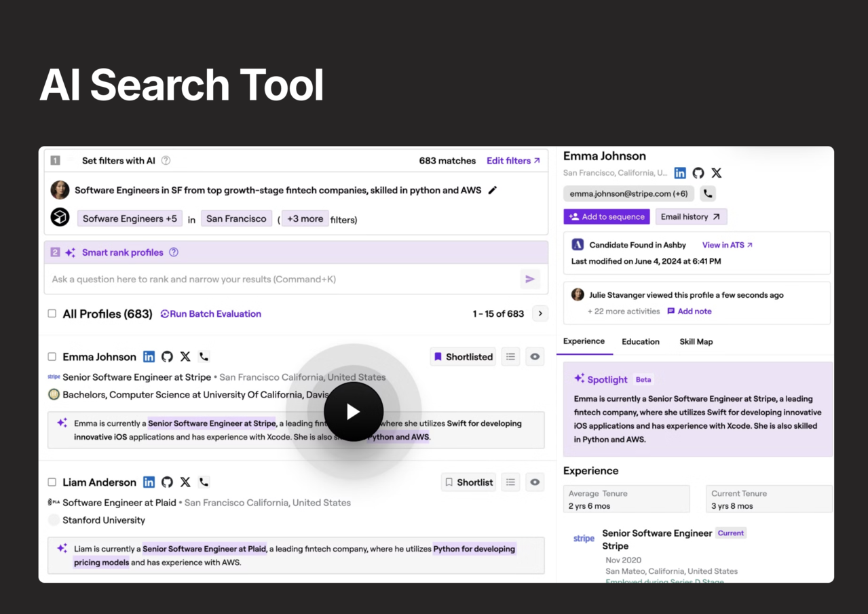Click Julie Stavanger's avatar in activity card
The width and height of the screenshot is (868, 614).
(578, 294)
